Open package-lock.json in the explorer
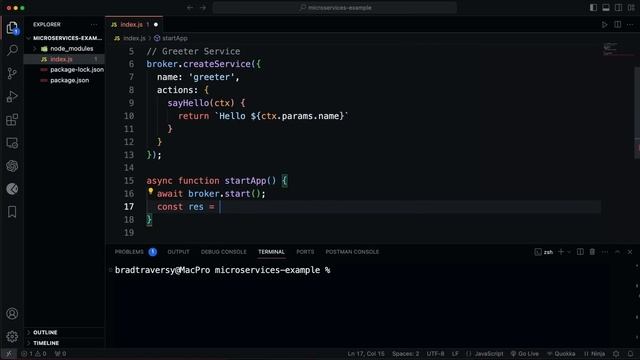The image size is (640, 360). coord(64,70)
